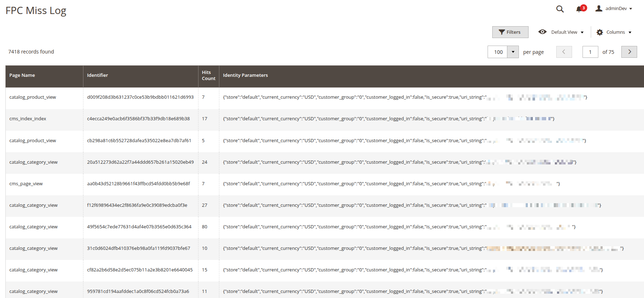Screen dimensions: 644x298
Task: Expand the per page size dropdown arrow
Action: click(513, 52)
